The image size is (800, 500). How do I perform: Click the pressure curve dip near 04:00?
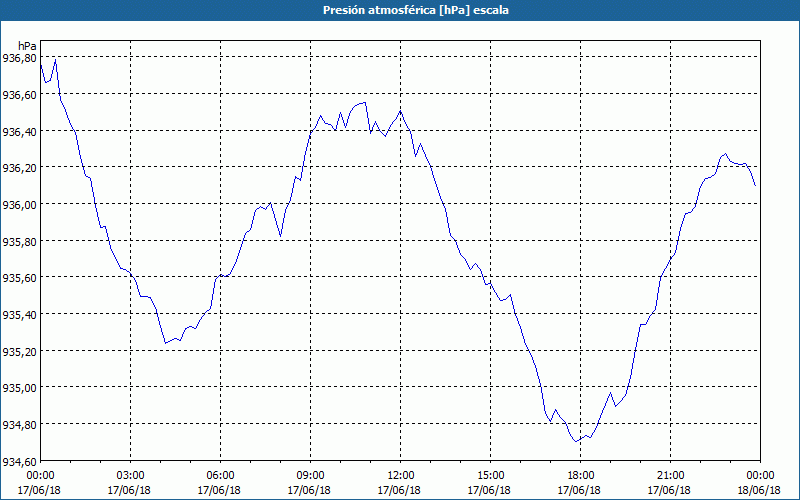[165, 343]
